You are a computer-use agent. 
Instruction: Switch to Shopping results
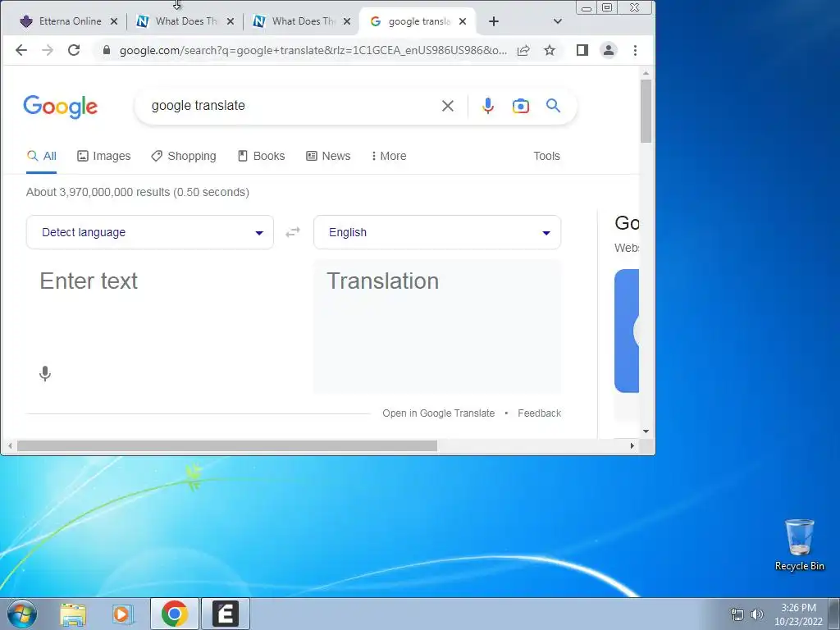tap(184, 156)
